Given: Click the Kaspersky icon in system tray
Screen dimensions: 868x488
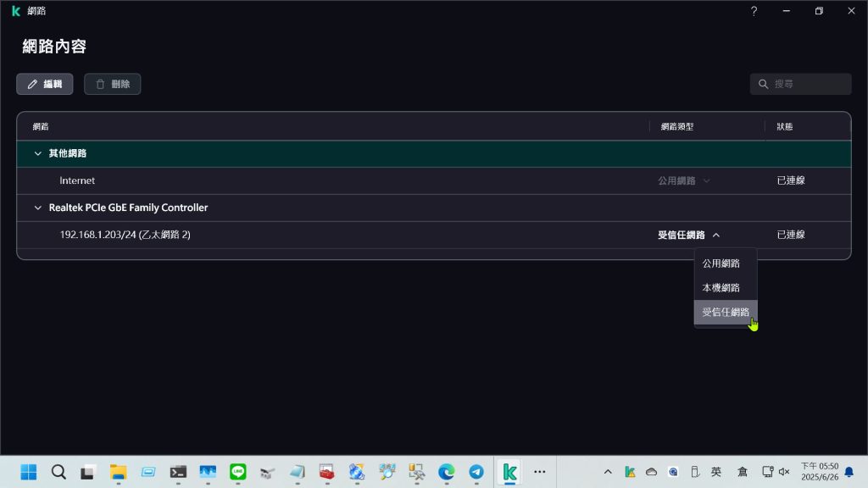Looking at the screenshot, I should 630,472.
